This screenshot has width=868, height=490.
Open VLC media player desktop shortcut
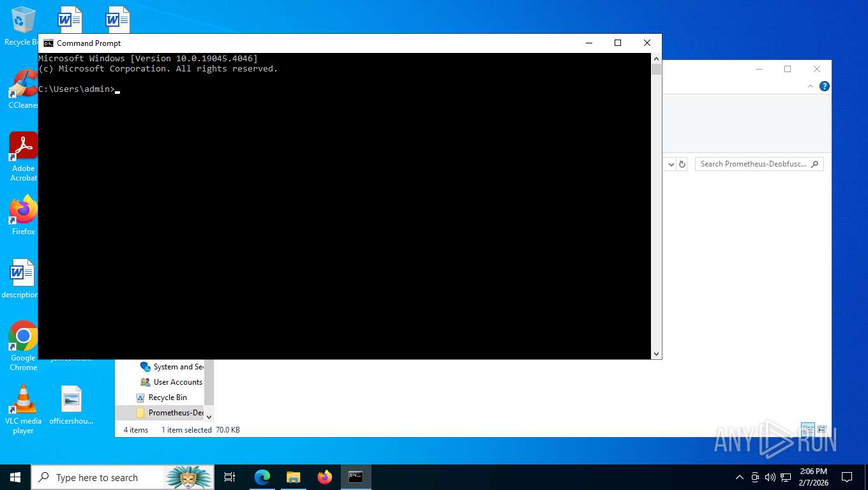click(24, 409)
